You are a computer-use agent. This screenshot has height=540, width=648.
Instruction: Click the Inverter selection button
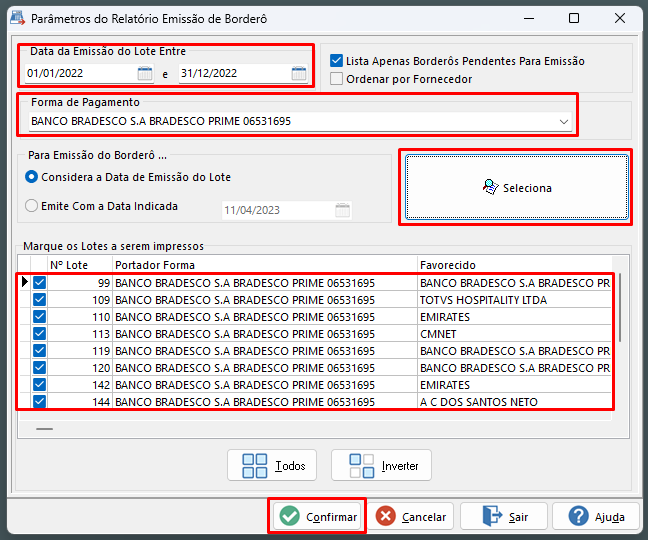coord(381,465)
